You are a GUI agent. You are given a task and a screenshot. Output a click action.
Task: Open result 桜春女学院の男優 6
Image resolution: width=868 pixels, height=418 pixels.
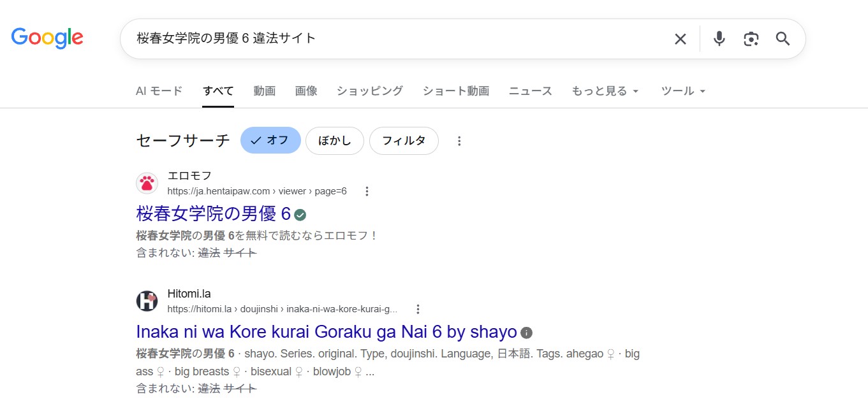point(213,214)
